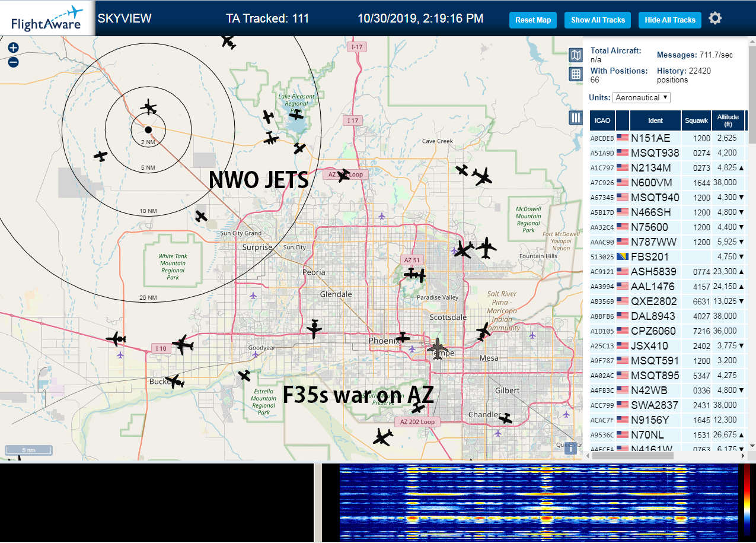The height and width of the screenshot is (543, 756).
Task: Select the aircraft just above Phoenix label
Action: pyautogui.click(x=403, y=337)
